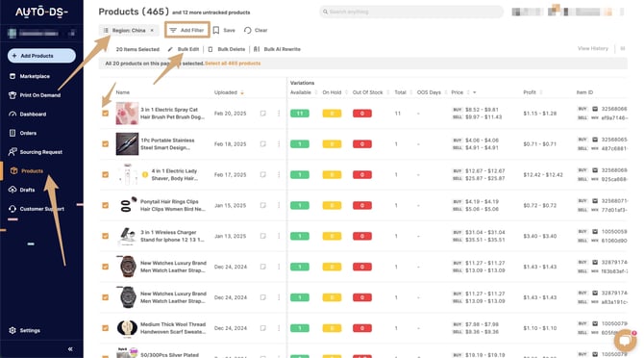Click note icon on cat hair brush row
Screen dimensions: 644x358
coord(262,113)
